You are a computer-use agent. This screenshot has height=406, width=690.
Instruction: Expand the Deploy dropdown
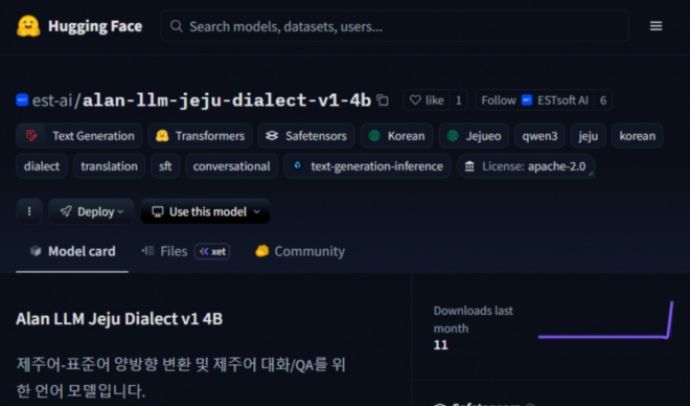pyautogui.click(x=91, y=211)
